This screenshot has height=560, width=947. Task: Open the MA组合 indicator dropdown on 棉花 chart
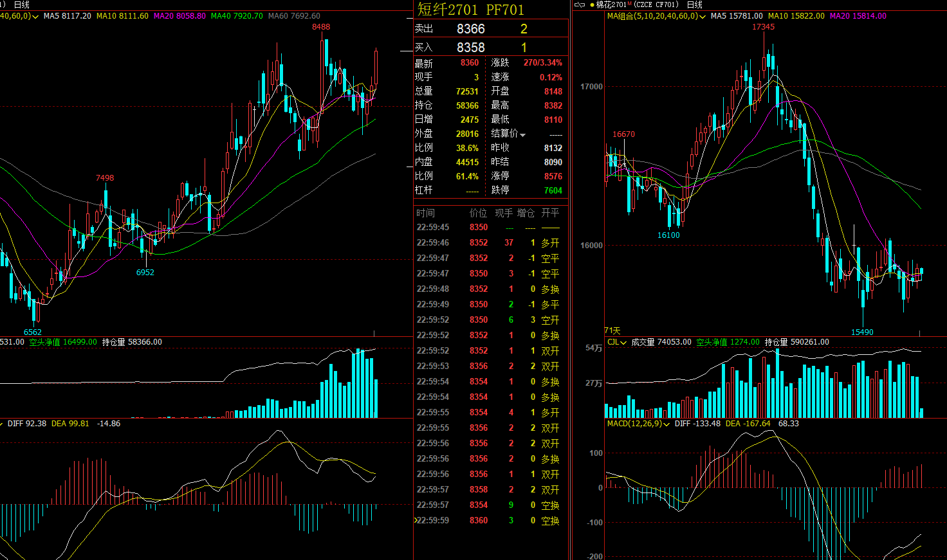click(702, 16)
